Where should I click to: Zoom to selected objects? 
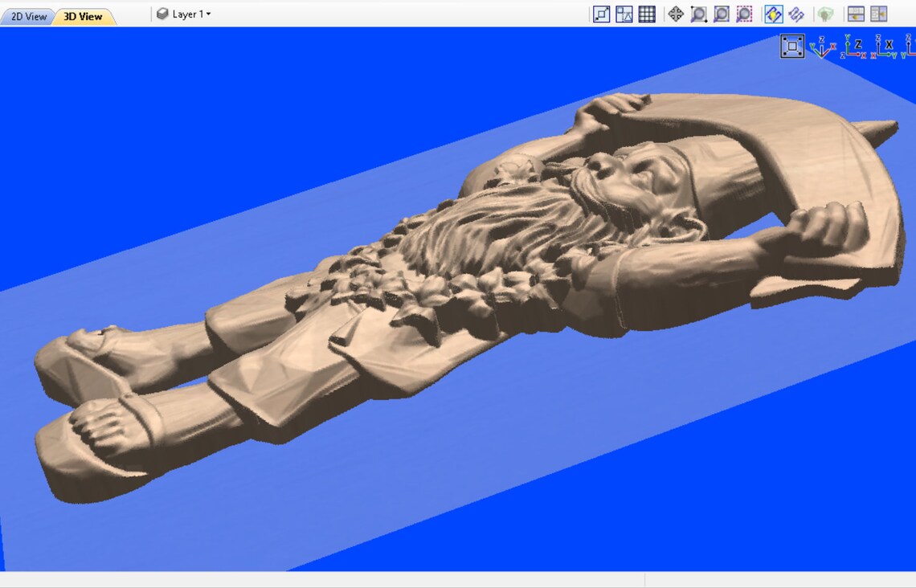743,14
